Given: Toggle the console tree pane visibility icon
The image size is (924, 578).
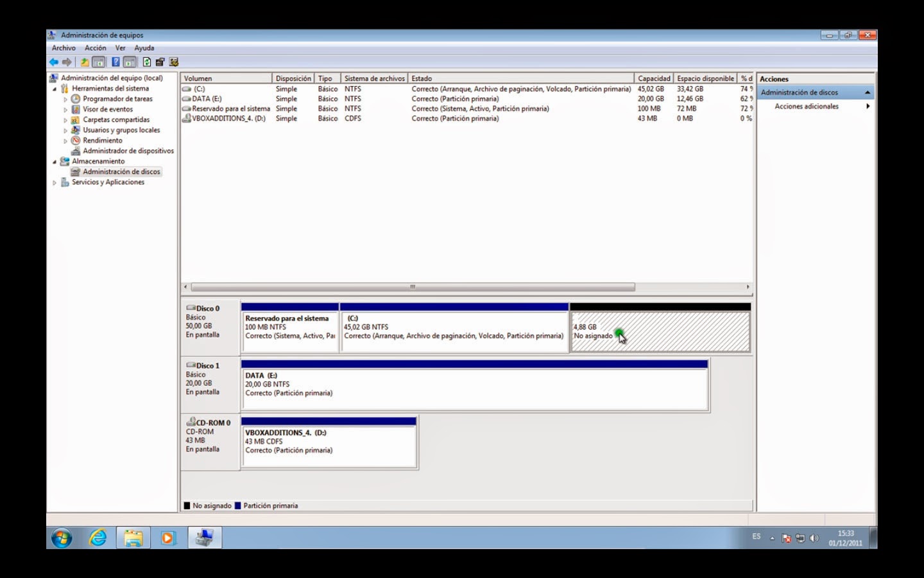Looking at the screenshot, I should (x=98, y=62).
